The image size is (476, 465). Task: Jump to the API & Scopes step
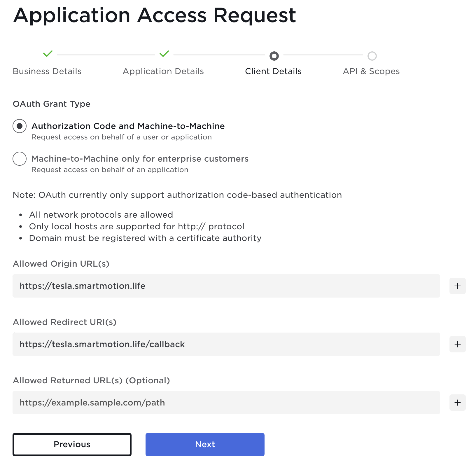[x=371, y=71]
